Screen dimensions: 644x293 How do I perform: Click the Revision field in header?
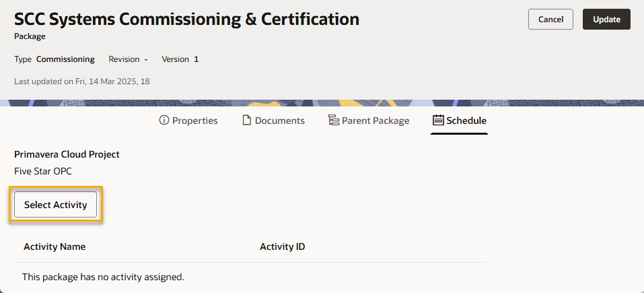pyautogui.click(x=128, y=59)
